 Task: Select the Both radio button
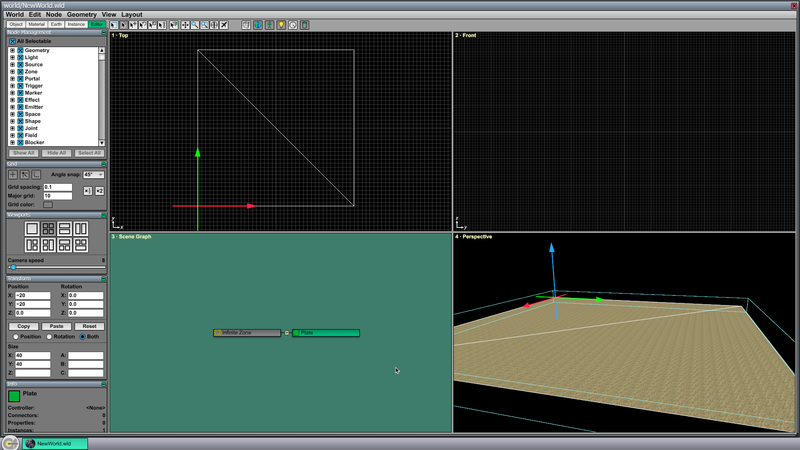click(82, 337)
